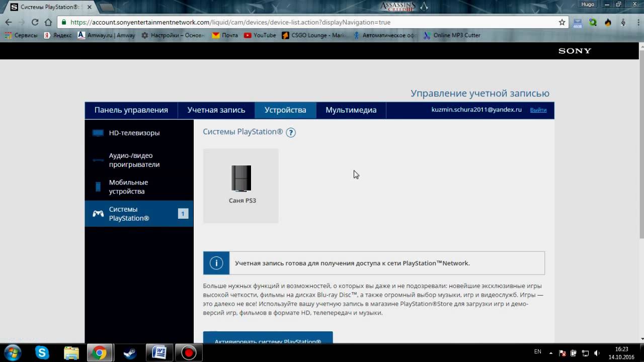
Task: Click the browser address bar URL
Action: pyautogui.click(x=230, y=22)
